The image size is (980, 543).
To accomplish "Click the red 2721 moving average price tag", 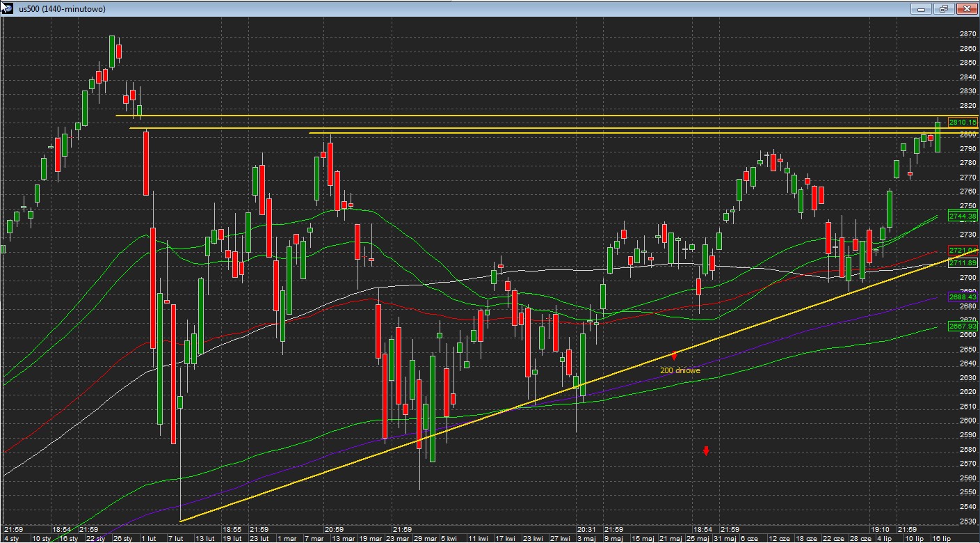I will (x=963, y=250).
